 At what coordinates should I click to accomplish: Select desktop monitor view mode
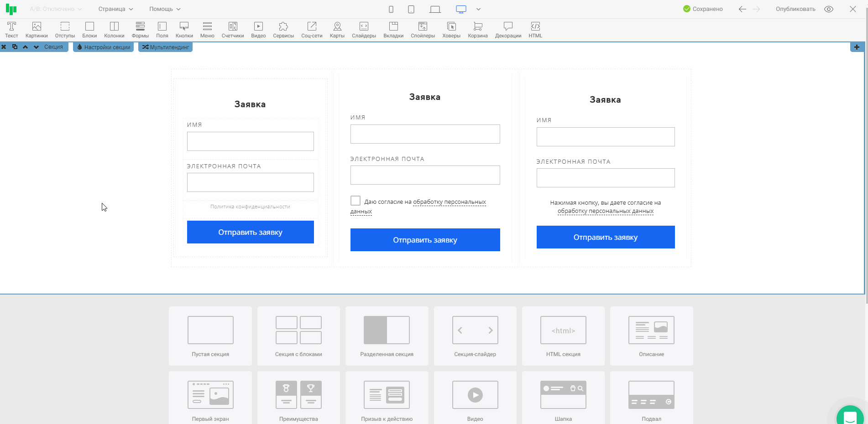(x=461, y=9)
